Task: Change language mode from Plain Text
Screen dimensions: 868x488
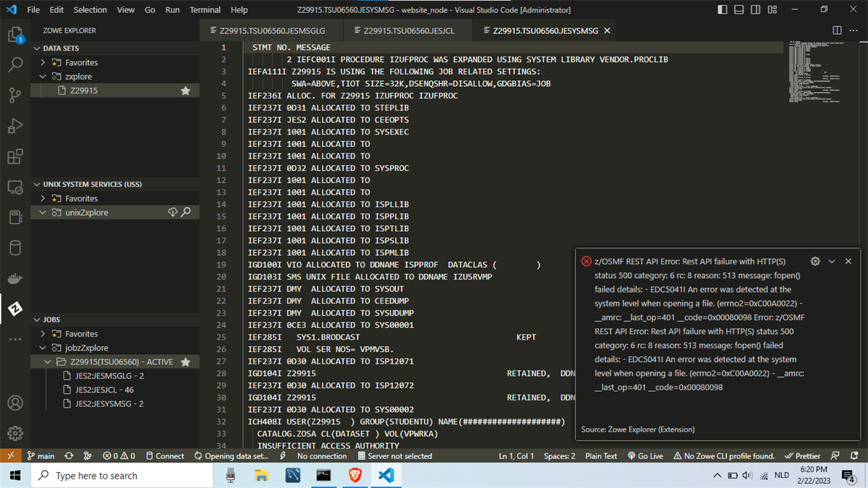Action: coord(601,456)
